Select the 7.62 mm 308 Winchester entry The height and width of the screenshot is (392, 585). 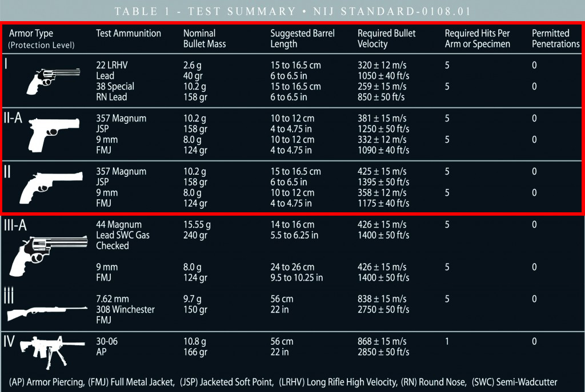point(125,309)
